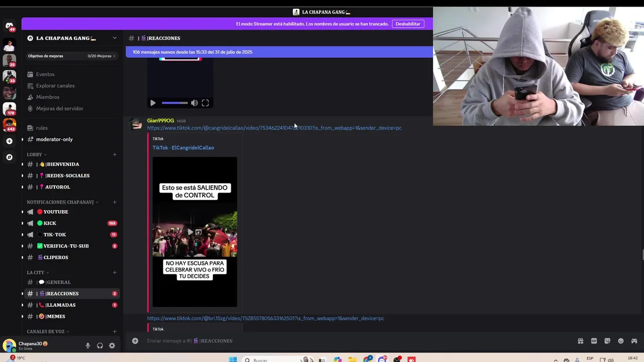644x362 pixels.
Task: Open the server icon with 25 badge
Action: tap(9, 61)
